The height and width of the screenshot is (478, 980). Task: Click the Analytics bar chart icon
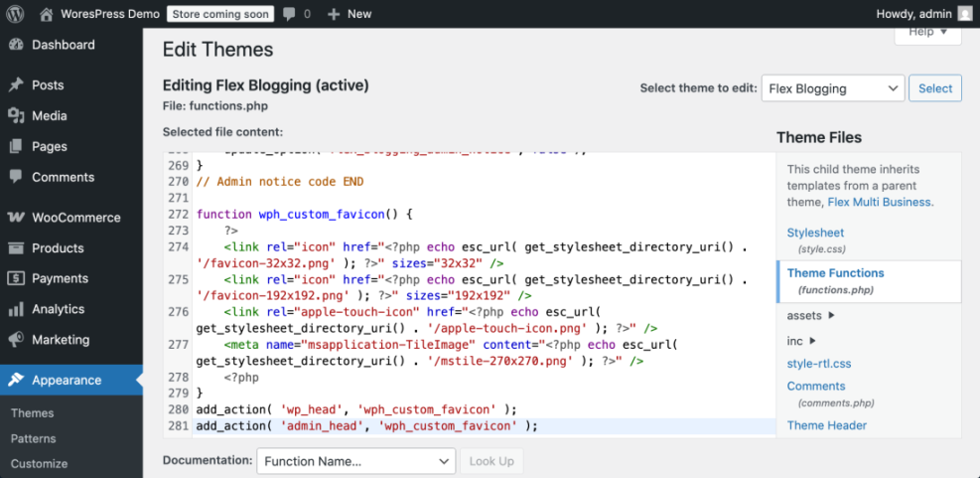click(x=16, y=309)
